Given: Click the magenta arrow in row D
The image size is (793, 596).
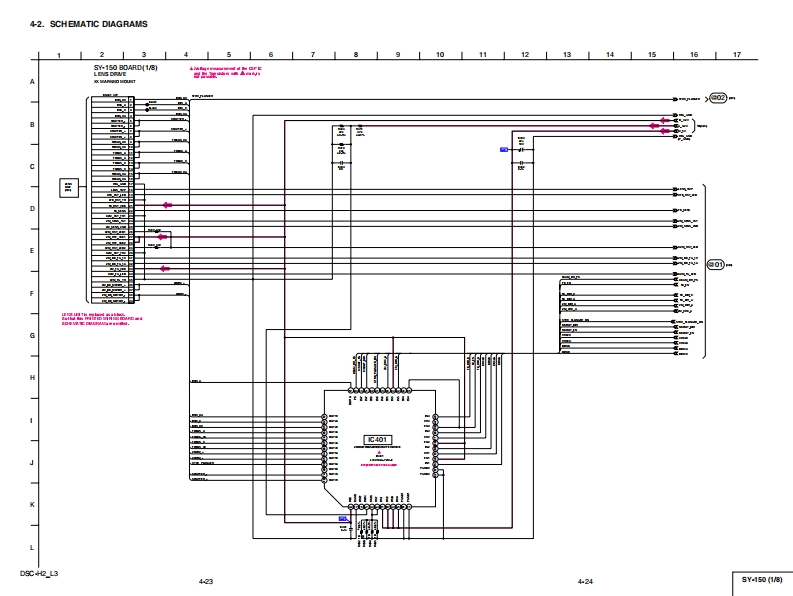Looking at the screenshot, I should [167, 205].
